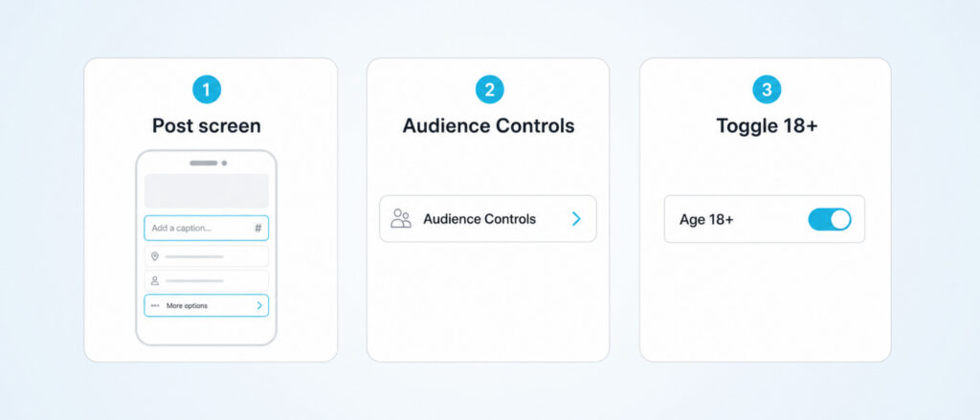Click the hashtag icon in caption field
Viewport: 980px width, 420px height.
click(258, 228)
